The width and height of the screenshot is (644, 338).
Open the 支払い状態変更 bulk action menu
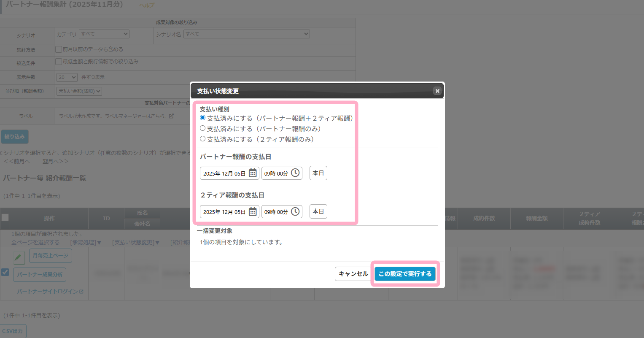click(x=136, y=243)
